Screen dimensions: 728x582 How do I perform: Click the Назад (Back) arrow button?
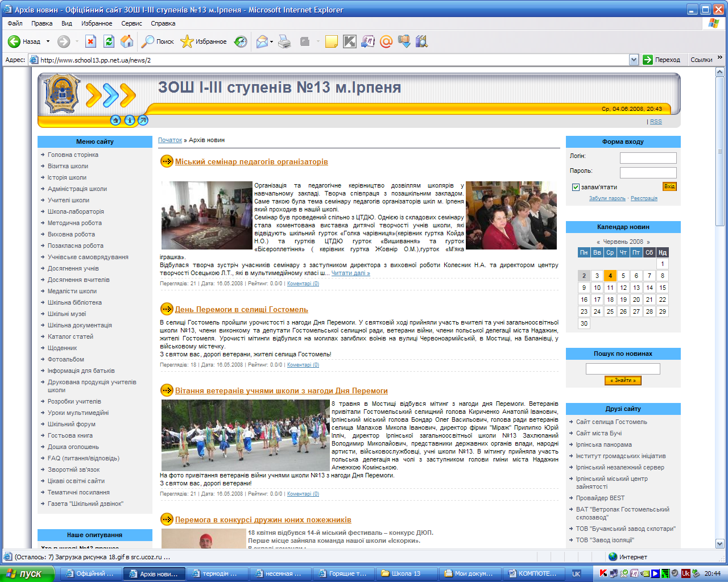[x=24, y=41]
